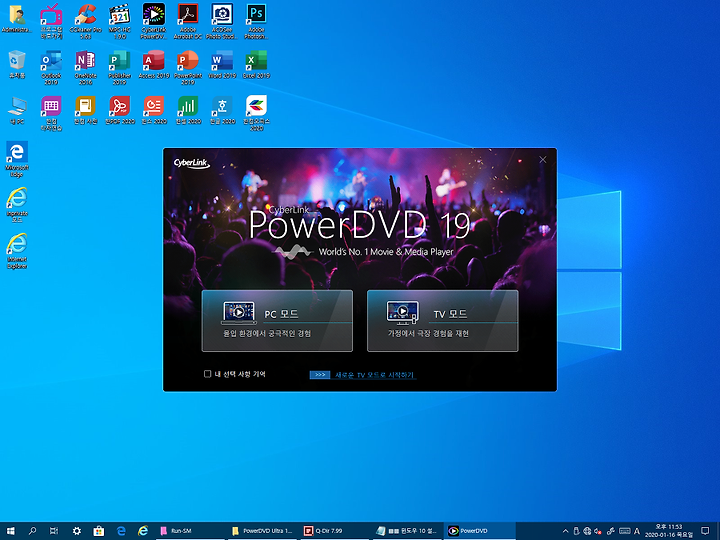The width and height of the screenshot is (720, 540).
Task: Select PC 모드 in the PowerDVD launcher
Action: point(277,321)
